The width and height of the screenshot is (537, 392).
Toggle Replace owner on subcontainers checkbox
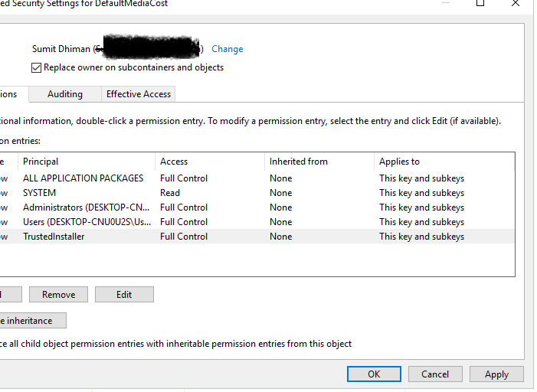(37, 67)
